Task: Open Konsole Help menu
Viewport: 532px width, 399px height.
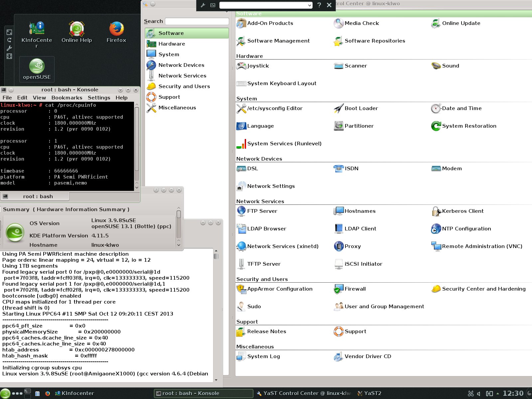Action: (121, 98)
